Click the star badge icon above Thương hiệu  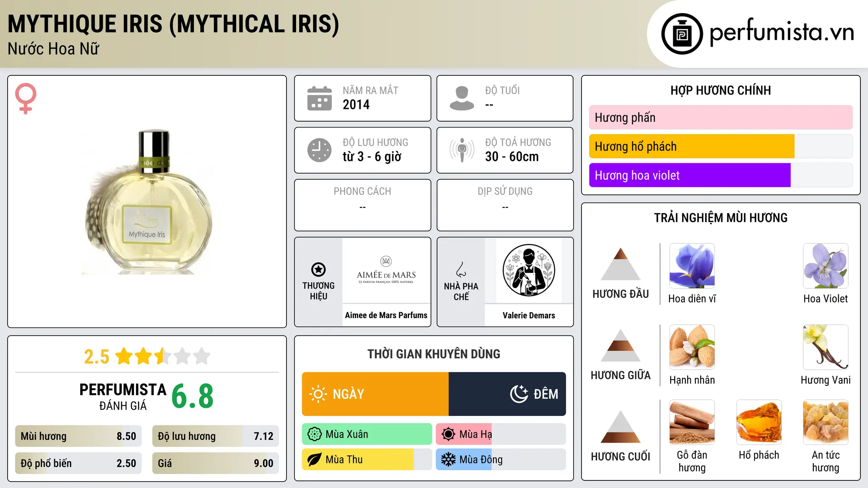(x=318, y=269)
